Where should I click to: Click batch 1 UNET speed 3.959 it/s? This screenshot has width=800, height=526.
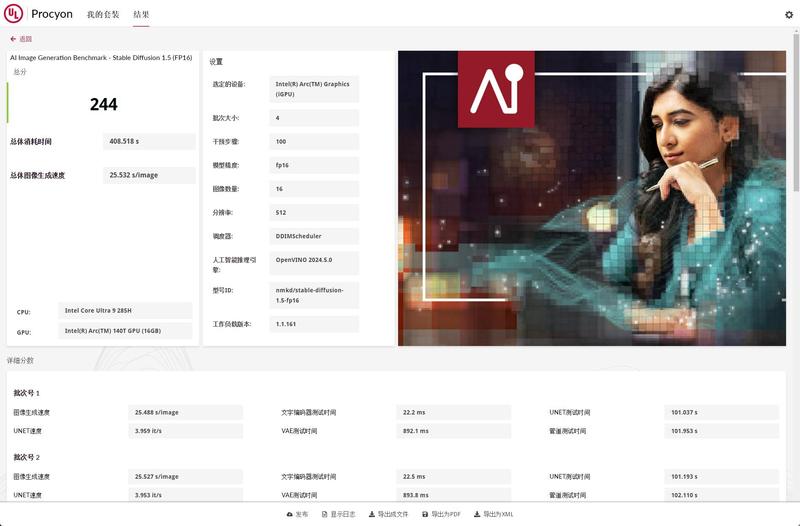coord(185,431)
